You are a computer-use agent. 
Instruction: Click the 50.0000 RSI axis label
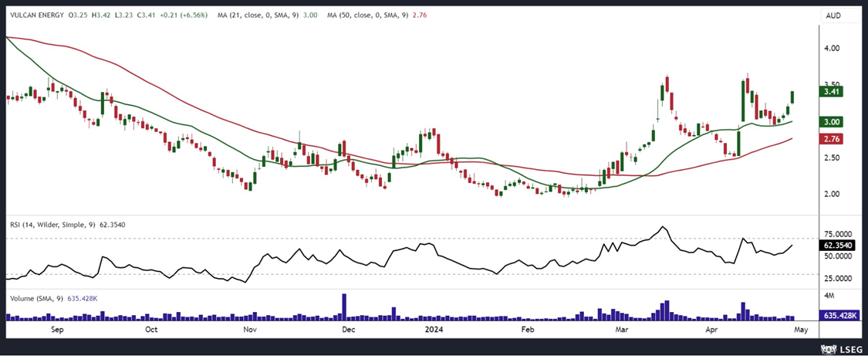pyautogui.click(x=839, y=256)
